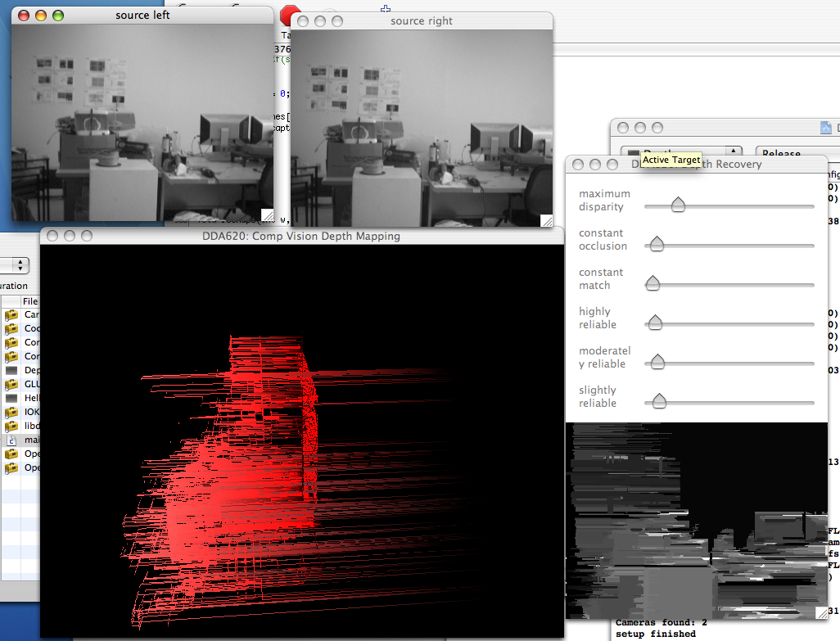Click the File column header
Screen dimensions: 840x641
tap(29, 301)
